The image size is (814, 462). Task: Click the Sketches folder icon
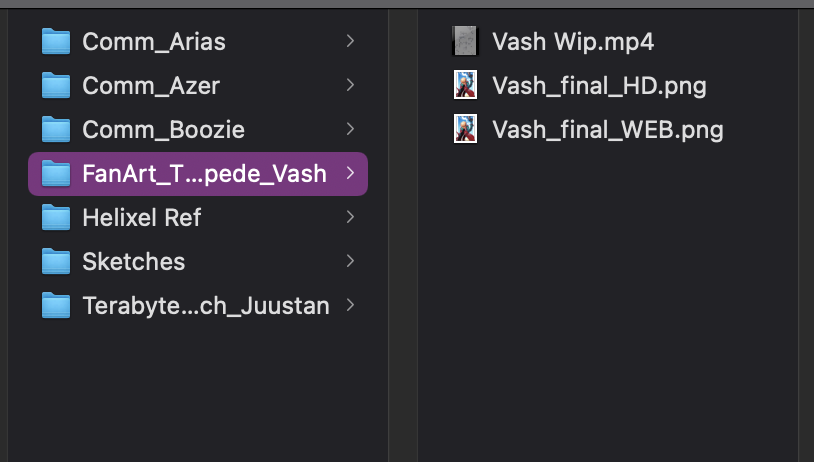(56, 262)
